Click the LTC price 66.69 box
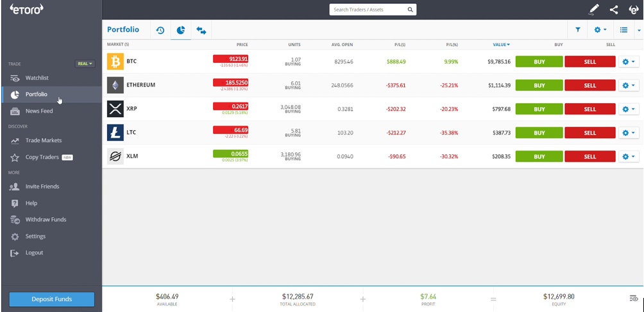 click(x=230, y=130)
